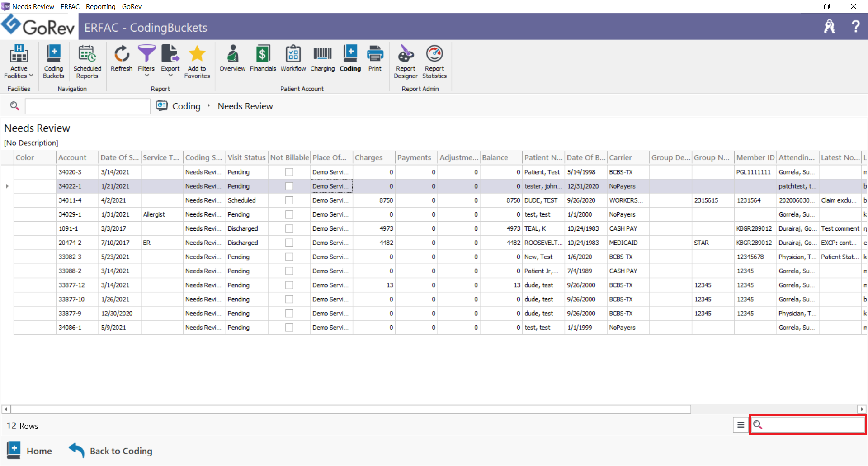This screenshot has height=466, width=868.
Task: Focus the top search input field
Action: pos(87,106)
